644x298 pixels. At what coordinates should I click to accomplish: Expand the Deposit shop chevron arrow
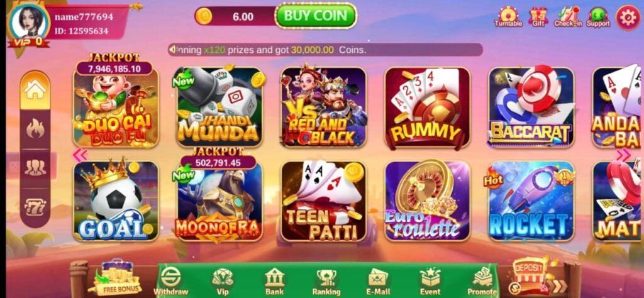tap(558, 285)
